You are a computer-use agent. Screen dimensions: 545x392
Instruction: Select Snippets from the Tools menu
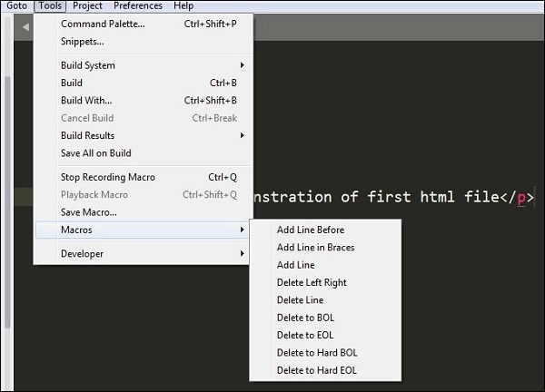pyautogui.click(x=82, y=41)
